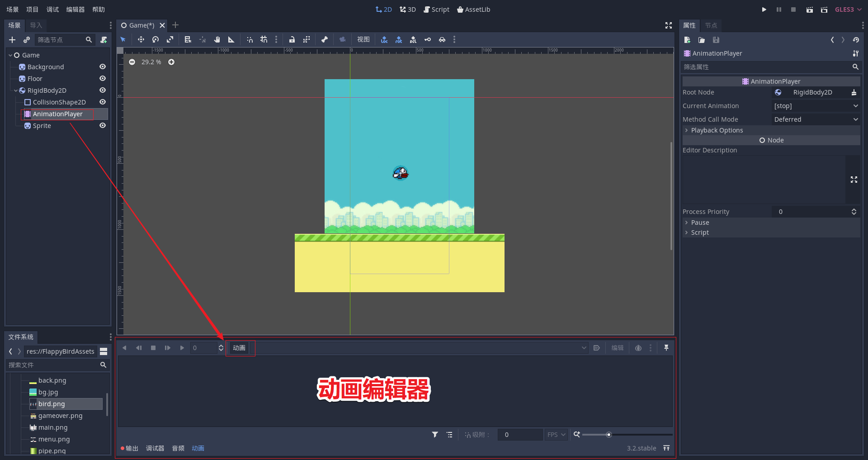868x460 pixels.
Task: Open object properties tools icon
Action: [x=856, y=53]
